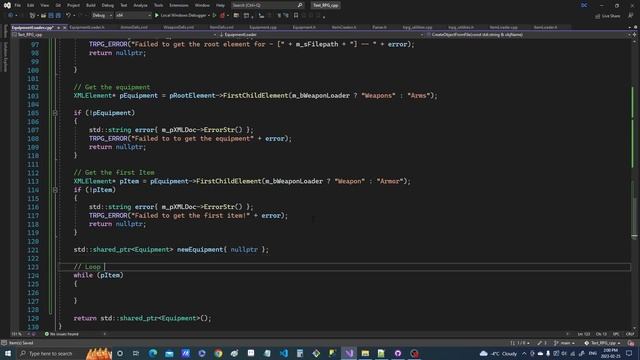Click the Save icon in toolbar
Screen dimensions: 640x360
[51, 16]
